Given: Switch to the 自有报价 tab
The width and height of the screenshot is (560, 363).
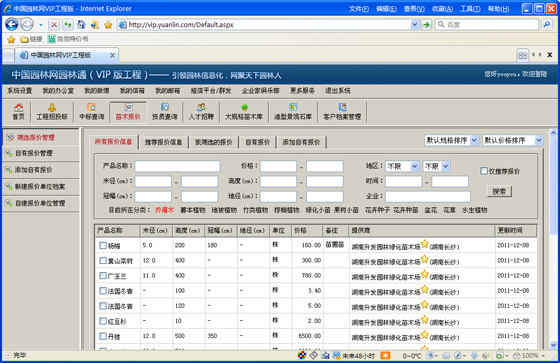Looking at the screenshot, I should pos(258,142).
